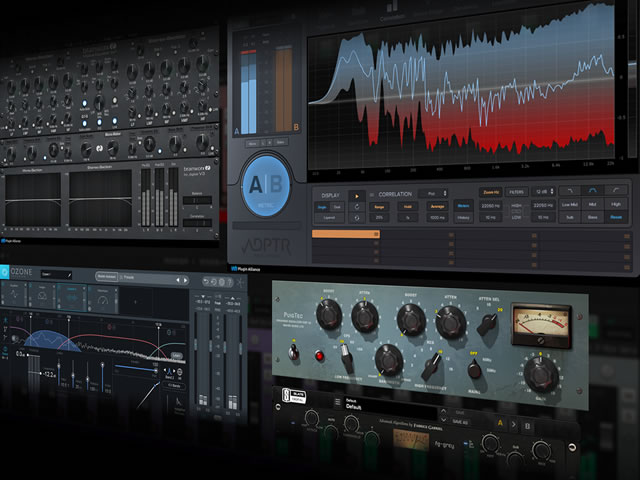Image resolution: width=640 pixels, height=480 pixels.
Task: Click the lower sync loop icon under the ADPTR play button
Action: pos(356,218)
